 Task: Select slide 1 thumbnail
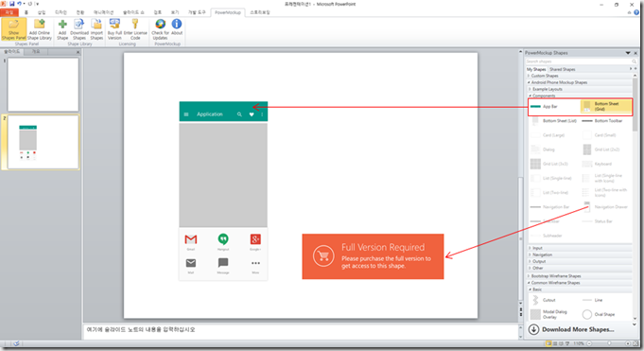tap(44, 84)
